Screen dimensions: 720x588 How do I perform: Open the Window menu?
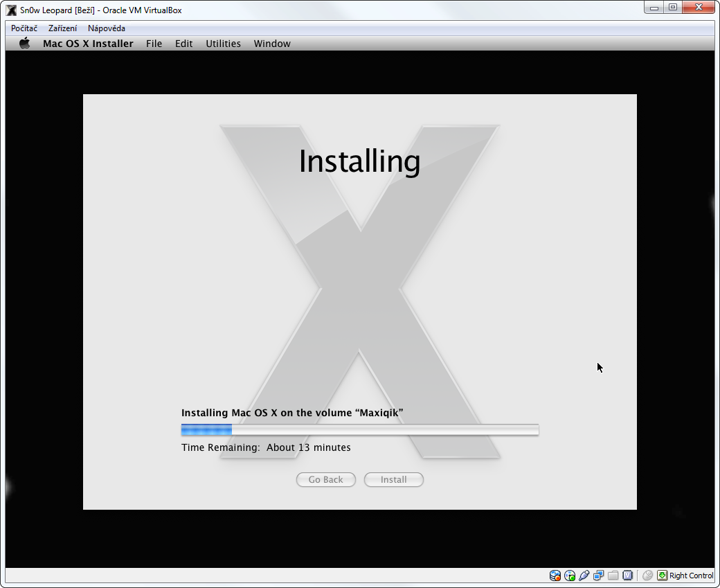point(272,44)
